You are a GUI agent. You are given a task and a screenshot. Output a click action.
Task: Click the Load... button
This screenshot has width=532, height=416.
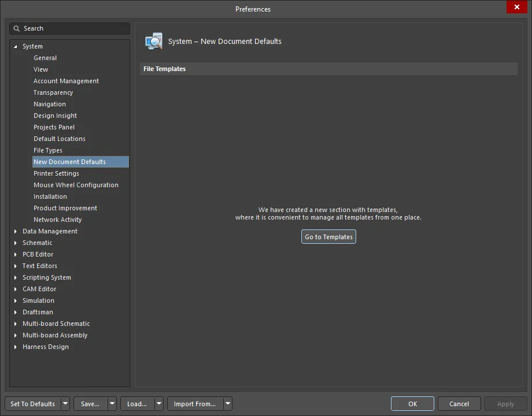coord(138,404)
